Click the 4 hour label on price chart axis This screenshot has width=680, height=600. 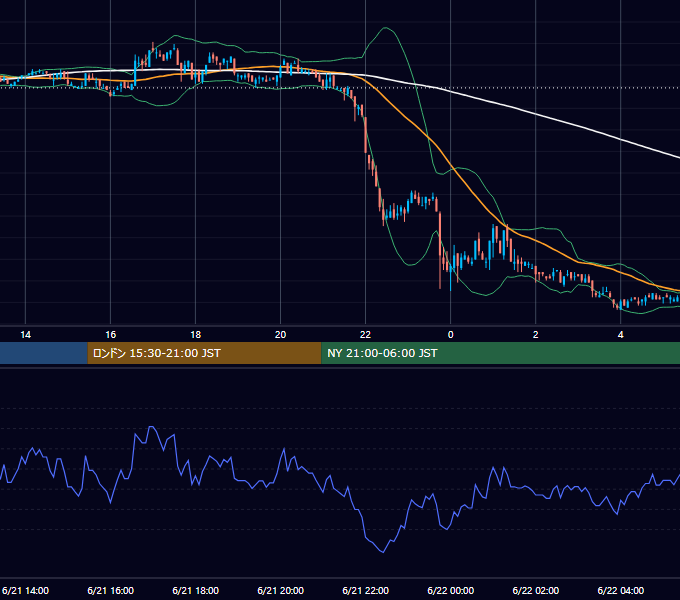[x=621, y=335]
